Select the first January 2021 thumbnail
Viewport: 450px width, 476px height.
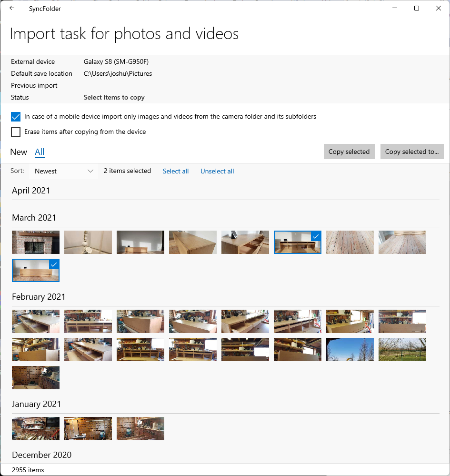[x=36, y=428]
